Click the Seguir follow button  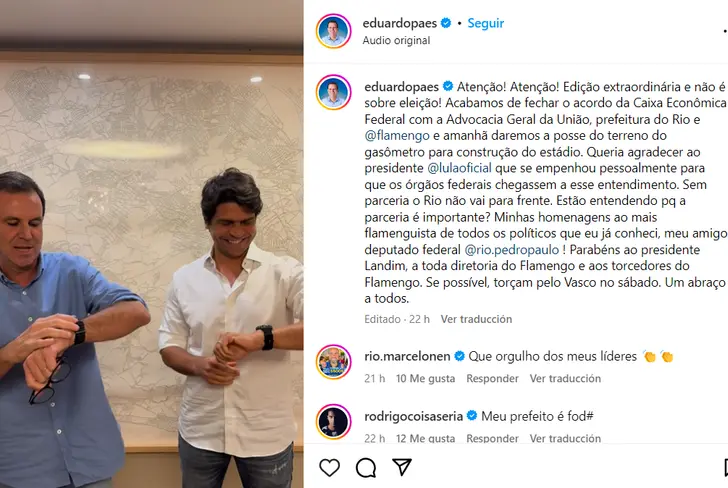point(485,23)
